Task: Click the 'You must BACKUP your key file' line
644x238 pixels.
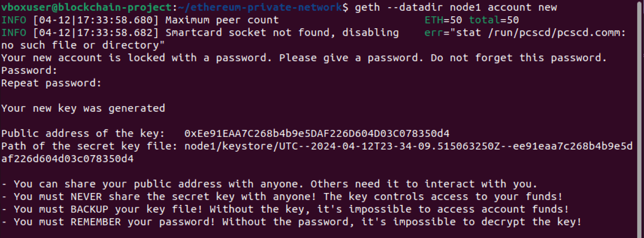Action: [x=285, y=209]
